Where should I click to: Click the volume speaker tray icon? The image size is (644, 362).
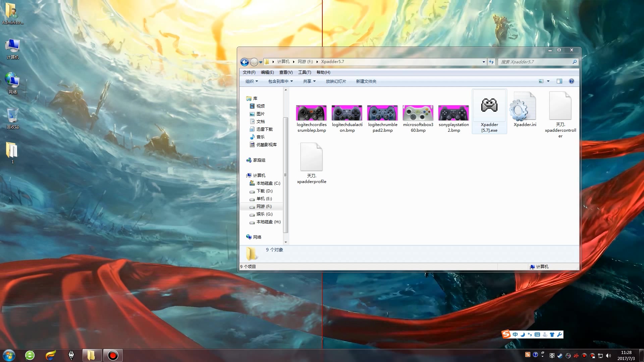(608, 356)
